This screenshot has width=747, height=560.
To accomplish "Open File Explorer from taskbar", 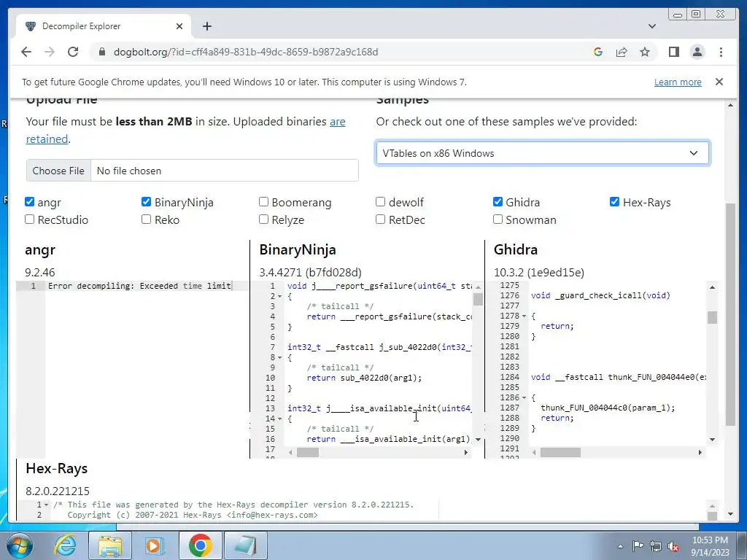I will (x=110, y=545).
